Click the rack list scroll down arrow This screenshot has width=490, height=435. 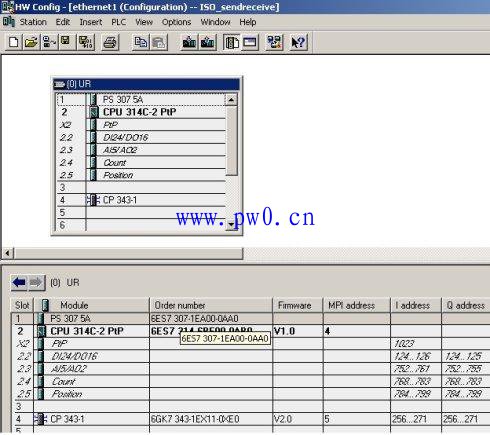pos(231,225)
